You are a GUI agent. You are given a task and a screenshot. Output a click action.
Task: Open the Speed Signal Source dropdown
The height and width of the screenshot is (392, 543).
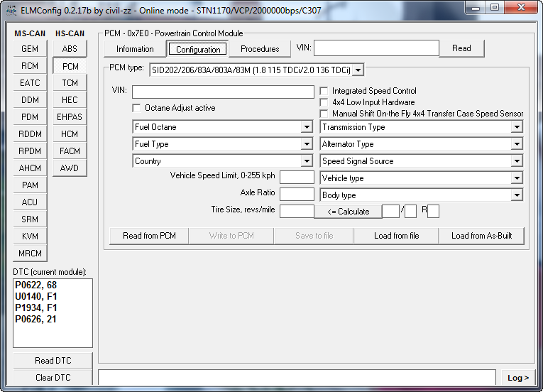(517, 161)
